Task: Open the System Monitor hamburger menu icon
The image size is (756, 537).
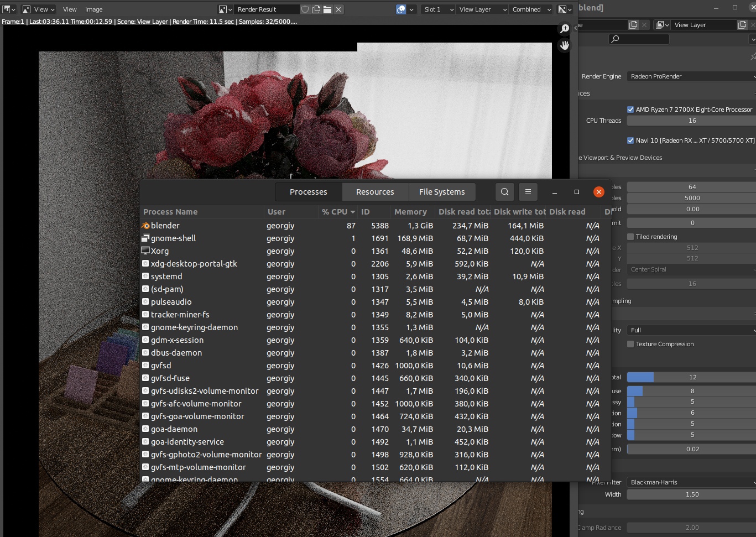Action: coord(528,191)
